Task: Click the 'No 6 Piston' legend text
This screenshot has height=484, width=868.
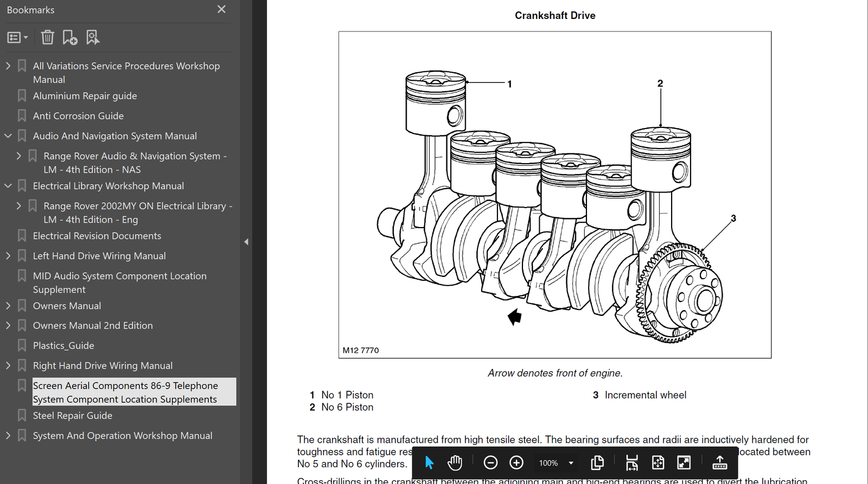Action: click(x=347, y=407)
